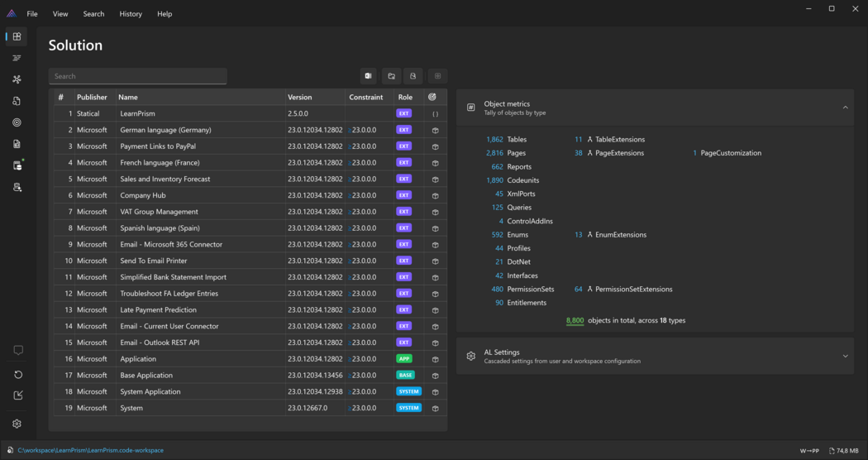The width and height of the screenshot is (868, 460).
Task: Click the target column header icon
Action: 432,97
